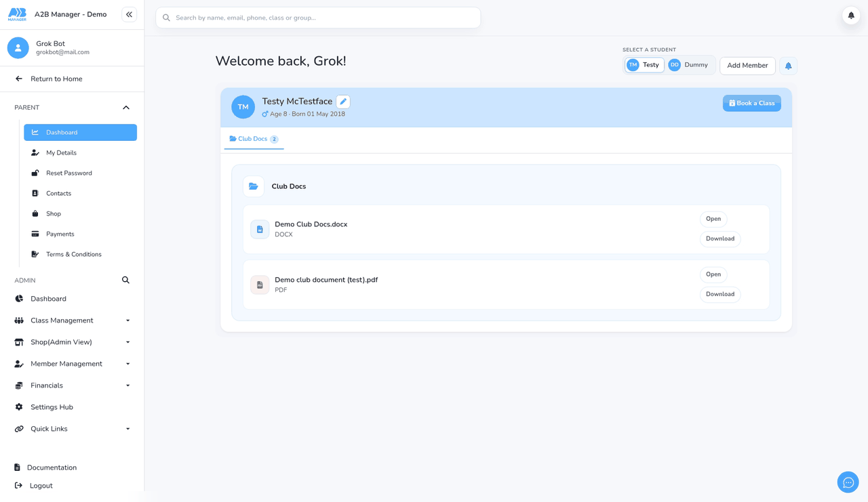This screenshot has height=502, width=868.
Task: Click the Documentation file icon
Action: pyautogui.click(x=18, y=467)
